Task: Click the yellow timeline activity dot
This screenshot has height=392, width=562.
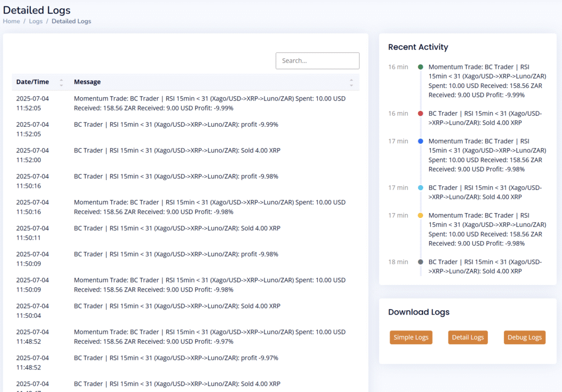Action: [x=420, y=215]
